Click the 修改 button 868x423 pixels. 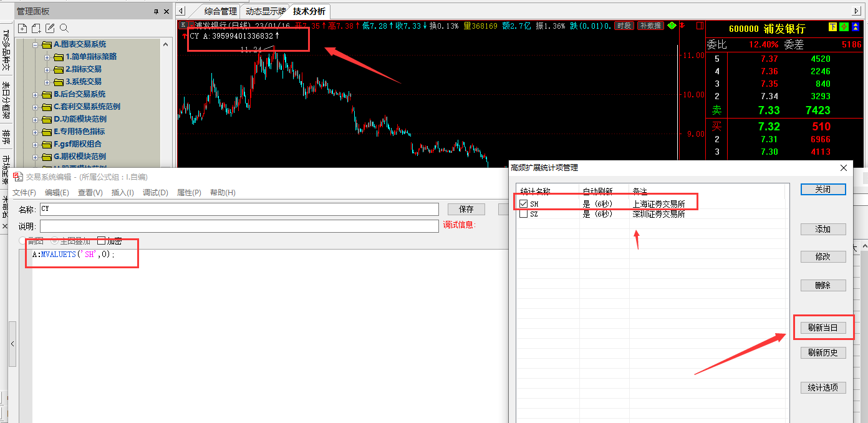(823, 256)
